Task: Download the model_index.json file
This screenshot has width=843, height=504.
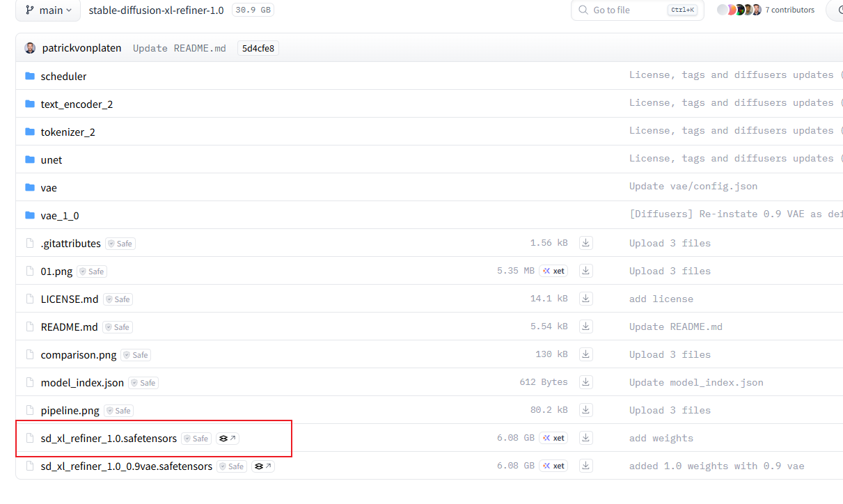Action: click(x=586, y=382)
